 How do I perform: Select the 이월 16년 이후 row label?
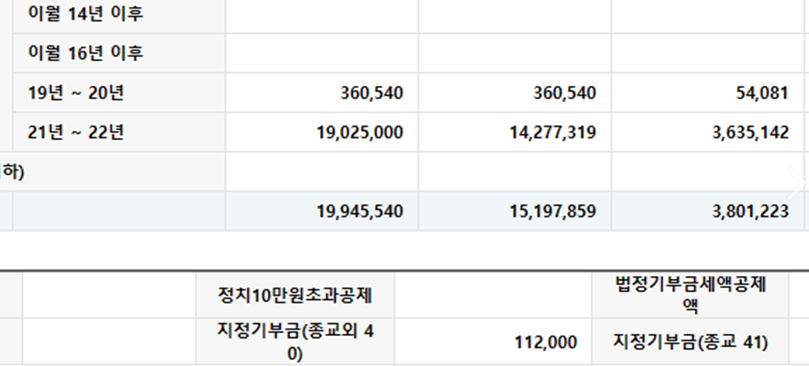tap(86, 53)
